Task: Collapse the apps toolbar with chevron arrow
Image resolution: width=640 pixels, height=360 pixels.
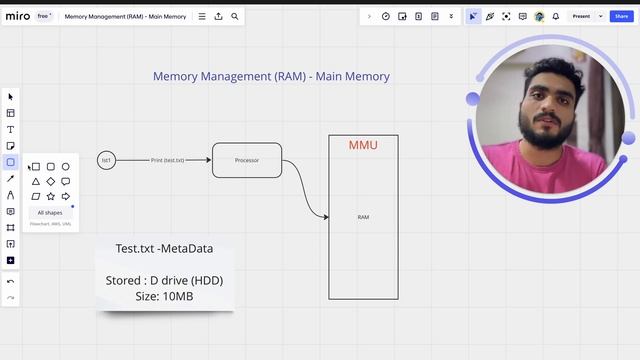Action: point(369,16)
